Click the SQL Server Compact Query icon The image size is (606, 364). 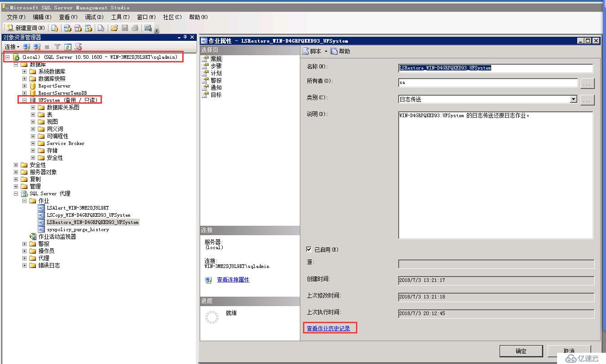[x=101, y=28]
